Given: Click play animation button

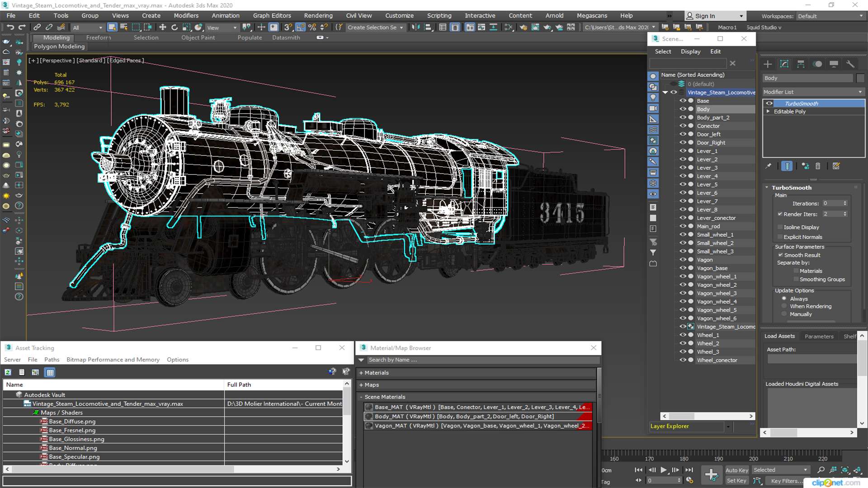Looking at the screenshot, I should coord(663,470).
